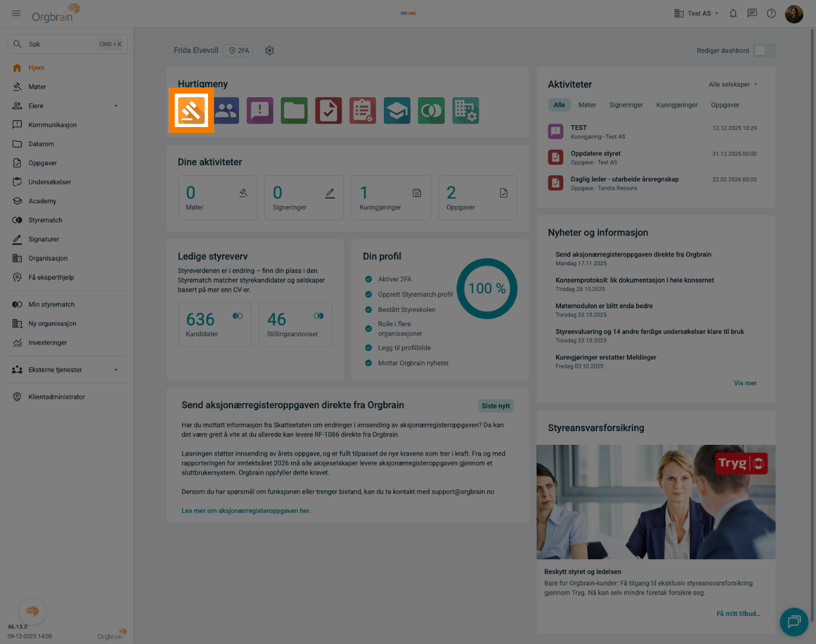Image resolution: width=816 pixels, height=644 pixels.
Task: Open the TEST Kunngjøring activity entry
Action: pyautogui.click(x=652, y=132)
